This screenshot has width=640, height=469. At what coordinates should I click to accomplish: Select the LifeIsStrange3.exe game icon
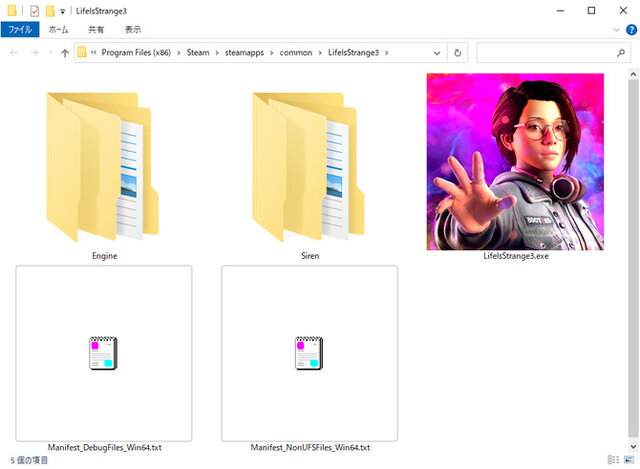(x=515, y=162)
